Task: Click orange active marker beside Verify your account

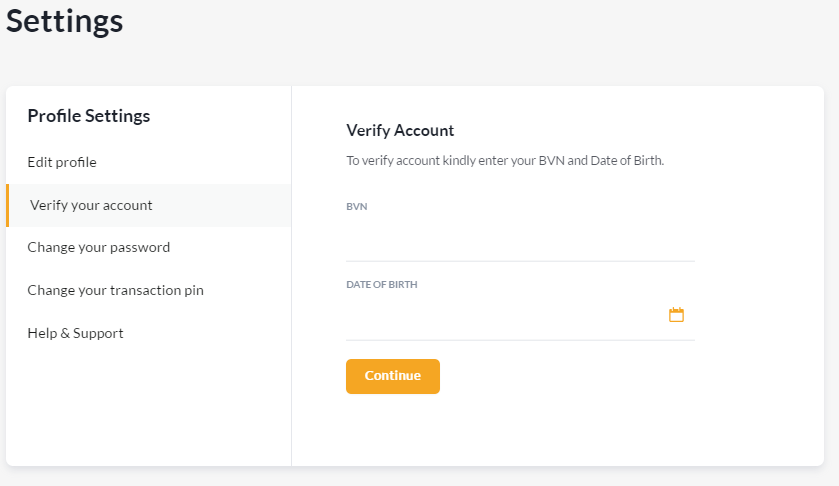Action: (8, 205)
